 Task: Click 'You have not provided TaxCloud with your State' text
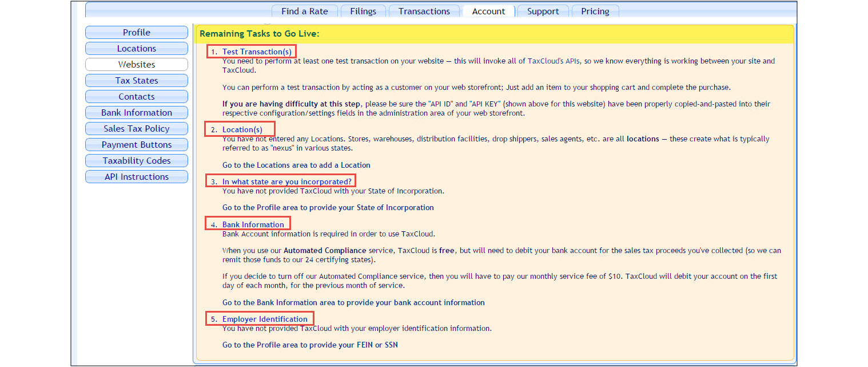[x=333, y=191]
